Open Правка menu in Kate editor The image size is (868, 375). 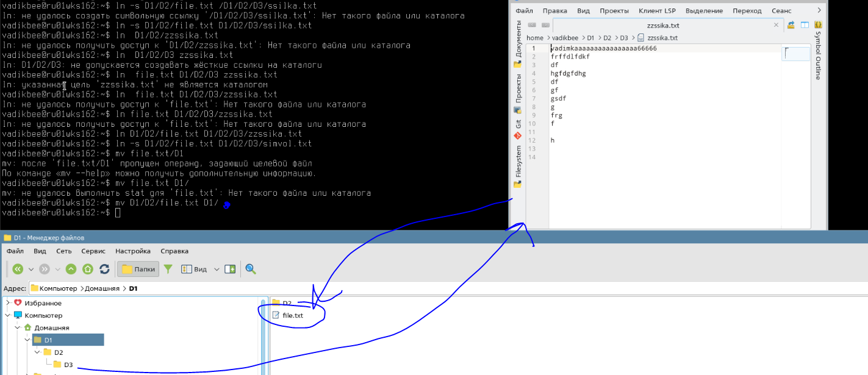[554, 11]
